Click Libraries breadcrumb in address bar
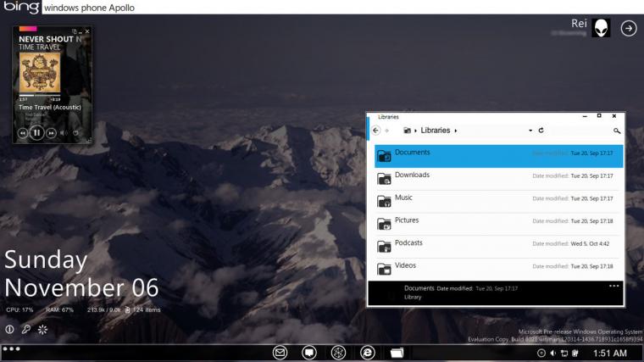Screen dimensions: 644x362 [x=435, y=131]
